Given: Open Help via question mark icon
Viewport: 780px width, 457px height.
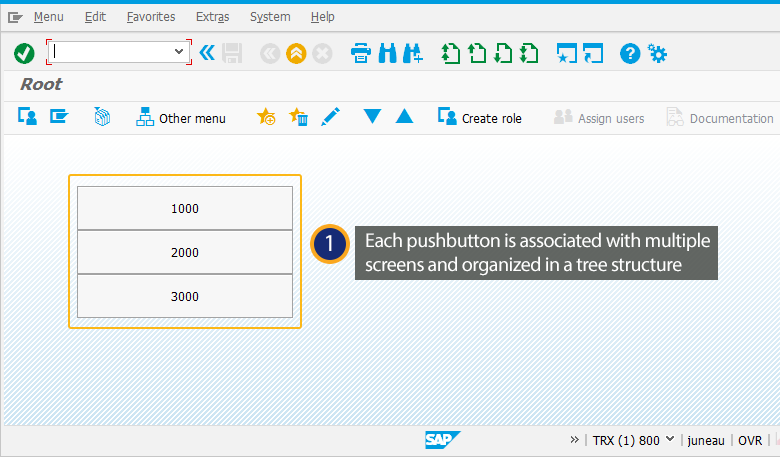Looking at the screenshot, I should [630, 53].
